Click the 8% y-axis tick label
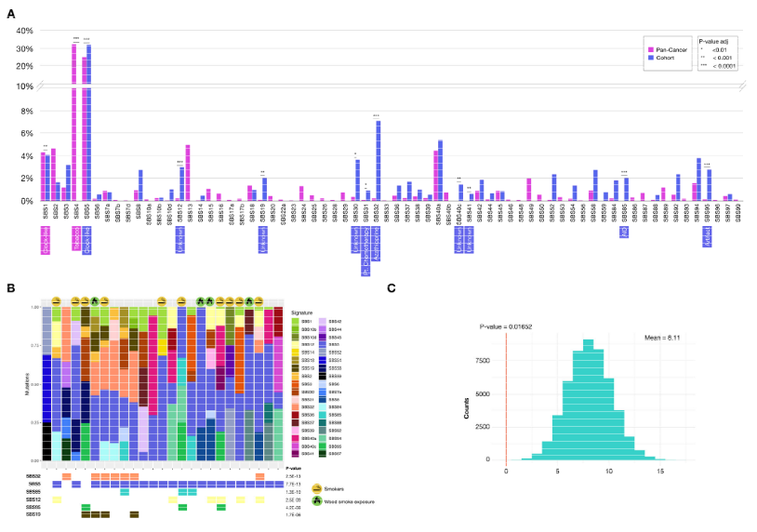Viewport: 757px width, 532px height. (27, 111)
